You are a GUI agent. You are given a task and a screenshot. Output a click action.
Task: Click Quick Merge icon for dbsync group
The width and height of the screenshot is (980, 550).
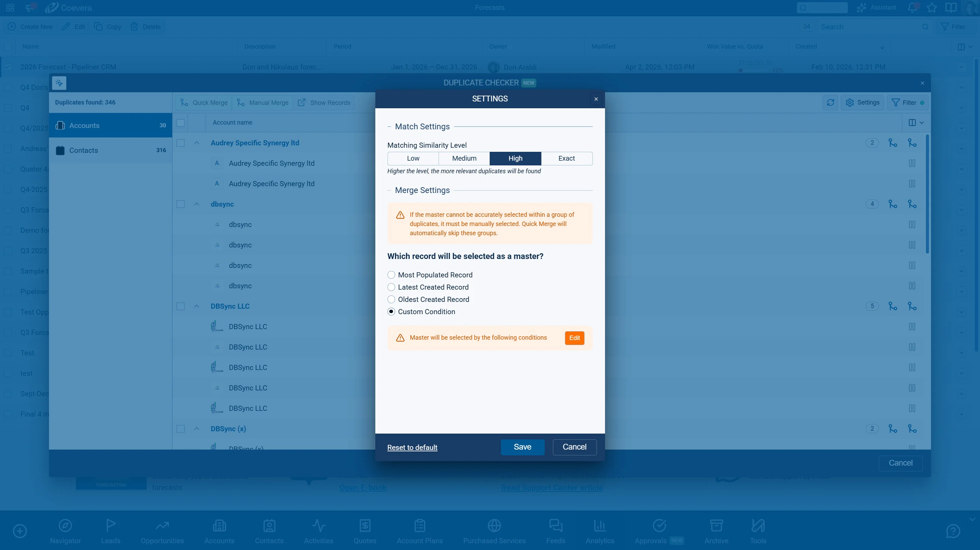[x=893, y=204]
